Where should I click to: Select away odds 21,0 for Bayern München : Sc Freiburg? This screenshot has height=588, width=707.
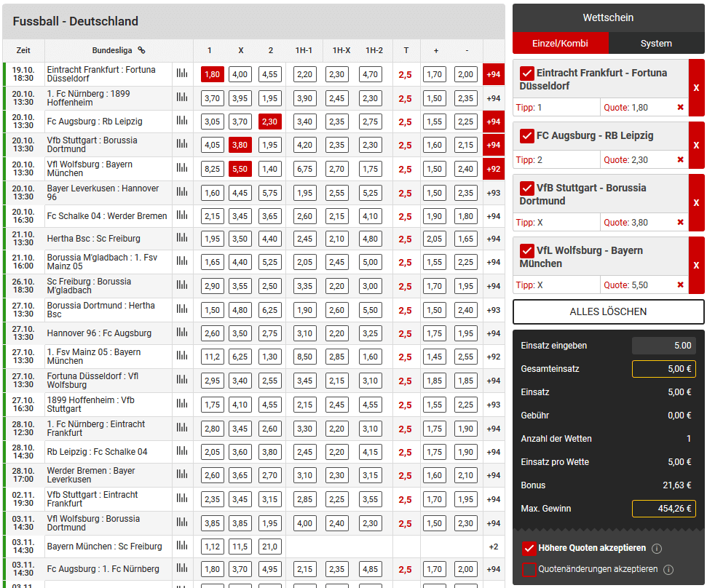click(x=269, y=547)
